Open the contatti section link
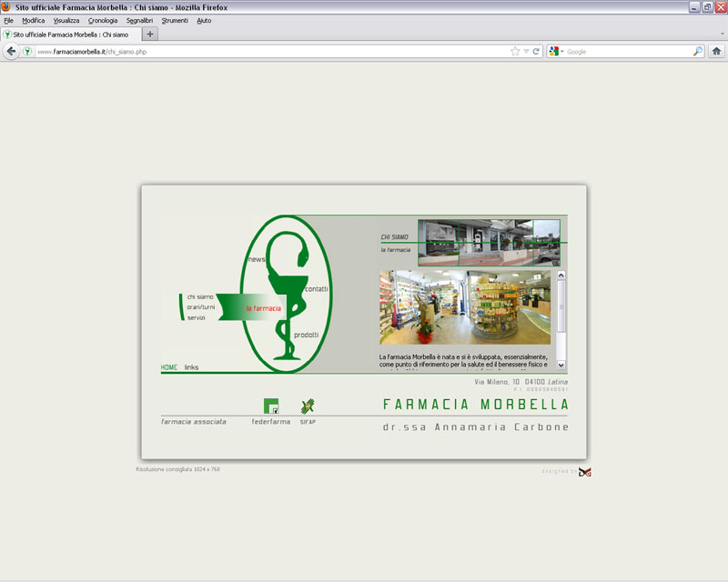Image resolution: width=728 pixels, height=582 pixels. (x=316, y=288)
